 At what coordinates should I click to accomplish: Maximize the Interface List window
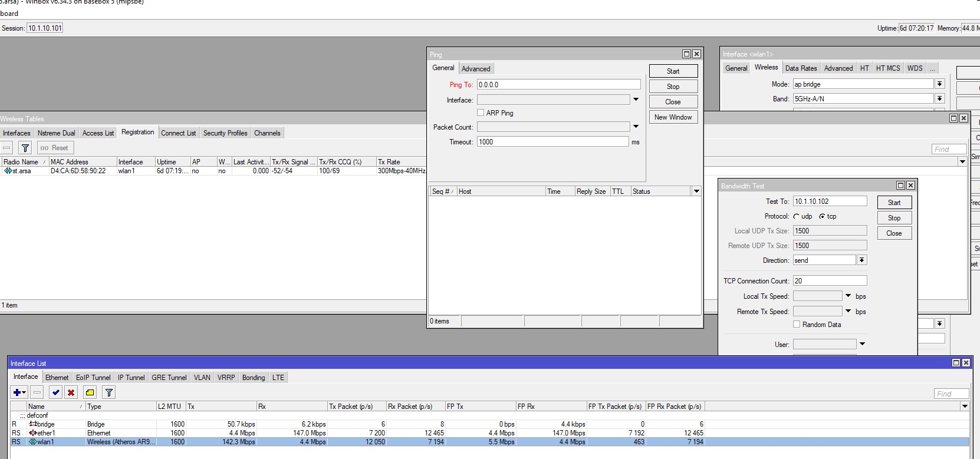[956, 363]
